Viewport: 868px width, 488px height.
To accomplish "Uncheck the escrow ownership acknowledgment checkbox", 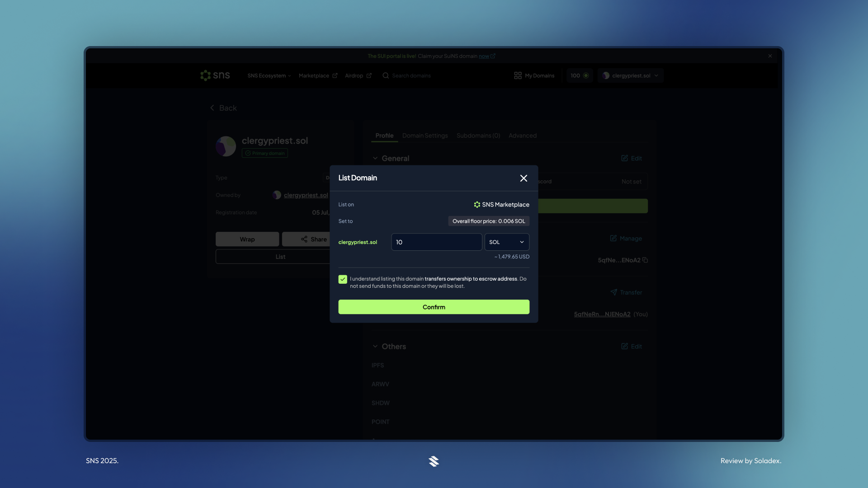I will (x=343, y=279).
